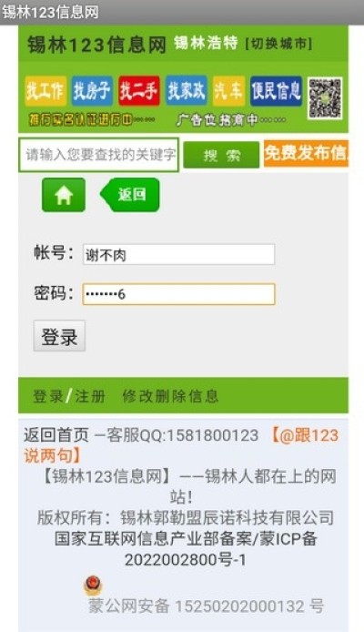Click the 登录 login button
Viewport: 364px width, 632px height.
point(59,336)
